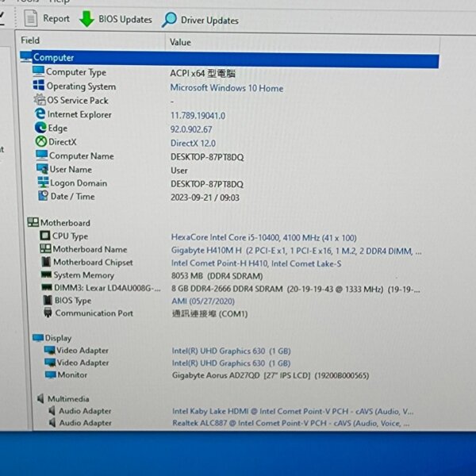Open the Realtek ALC887 audio adapter link

click(x=291, y=423)
